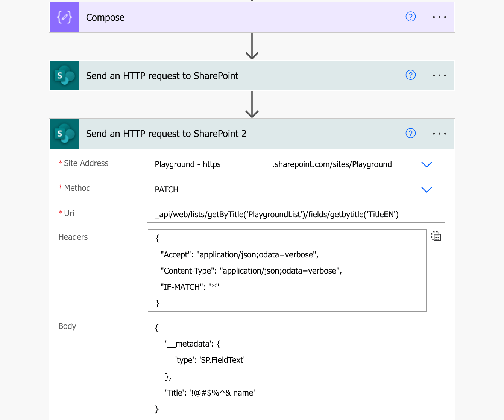Screen dimensions: 504x420
Task: Open the help tooltip on the Compose action
Action: point(410,17)
